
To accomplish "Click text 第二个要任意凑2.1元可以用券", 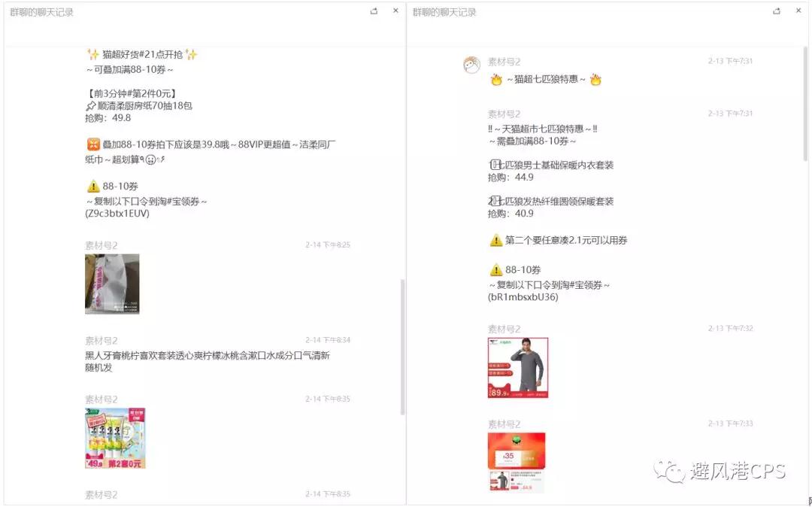I will click(566, 240).
